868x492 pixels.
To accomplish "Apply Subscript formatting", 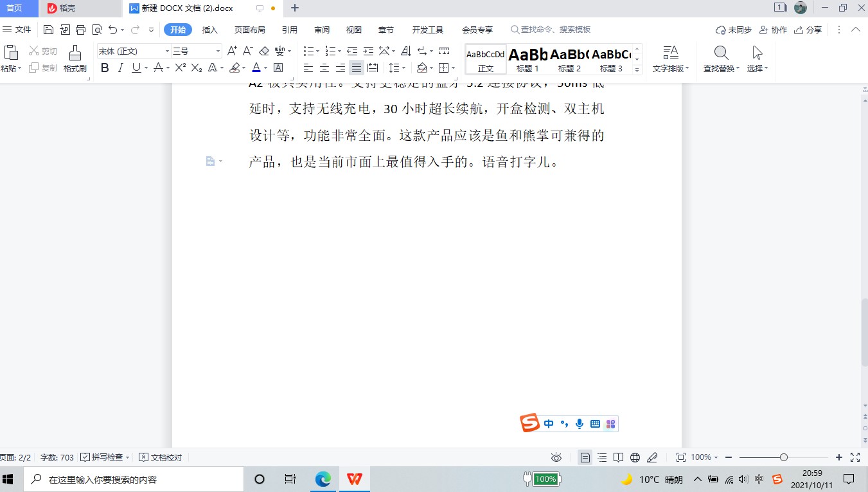I will click(197, 68).
